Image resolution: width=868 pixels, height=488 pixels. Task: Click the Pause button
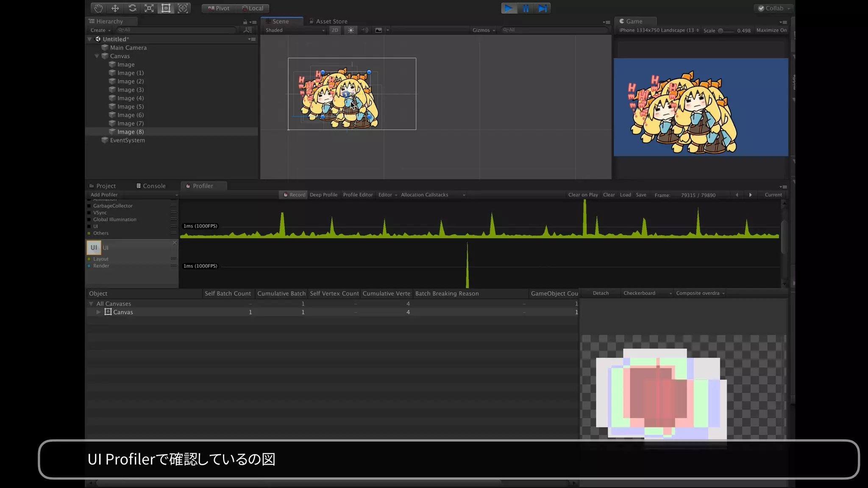pos(526,8)
